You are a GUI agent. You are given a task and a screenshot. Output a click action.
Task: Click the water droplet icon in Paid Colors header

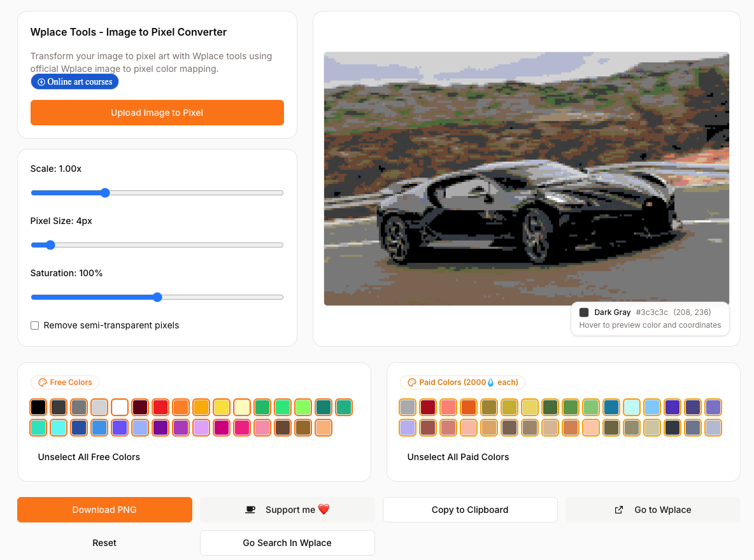[490, 382]
